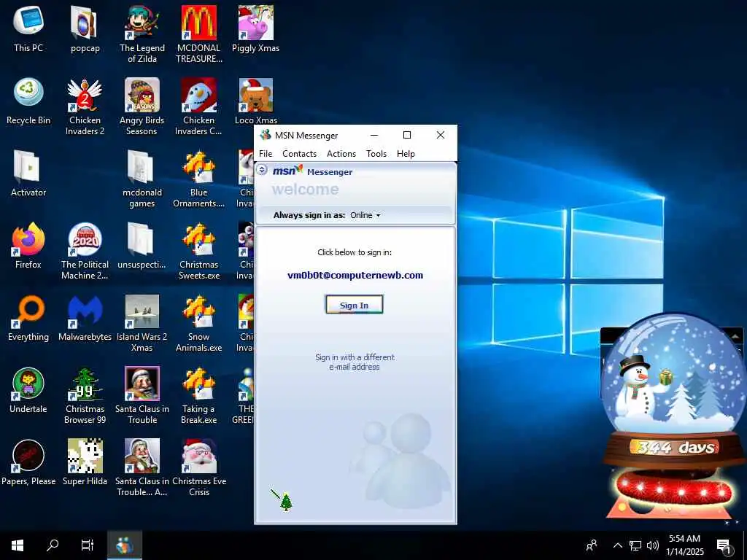Open the Contacts menu

click(299, 154)
